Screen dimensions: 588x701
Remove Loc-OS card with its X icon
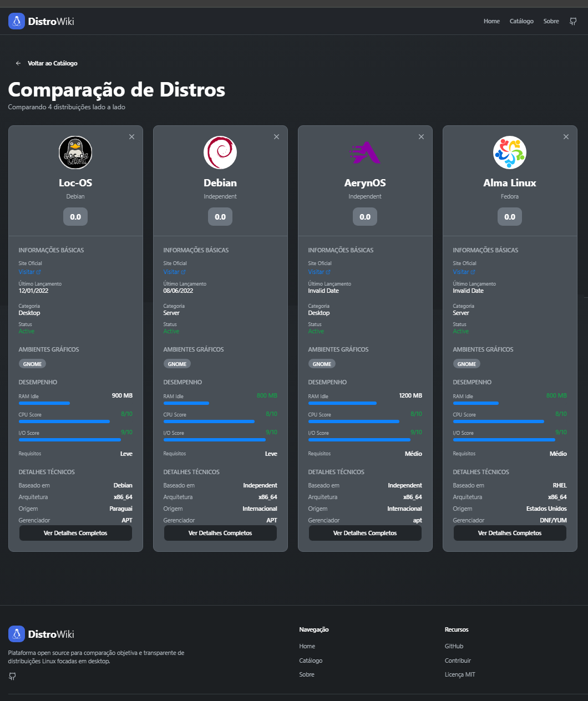[x=131, y=137]
